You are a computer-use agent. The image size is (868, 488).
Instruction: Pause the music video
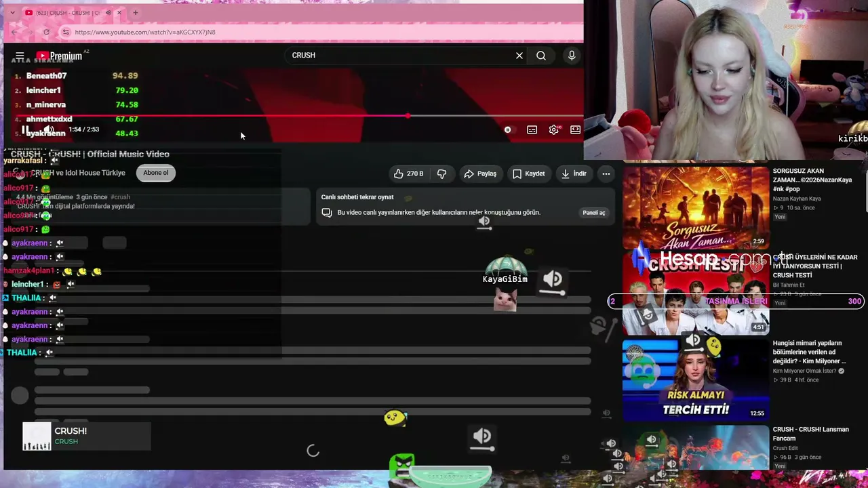coord(25,129)
